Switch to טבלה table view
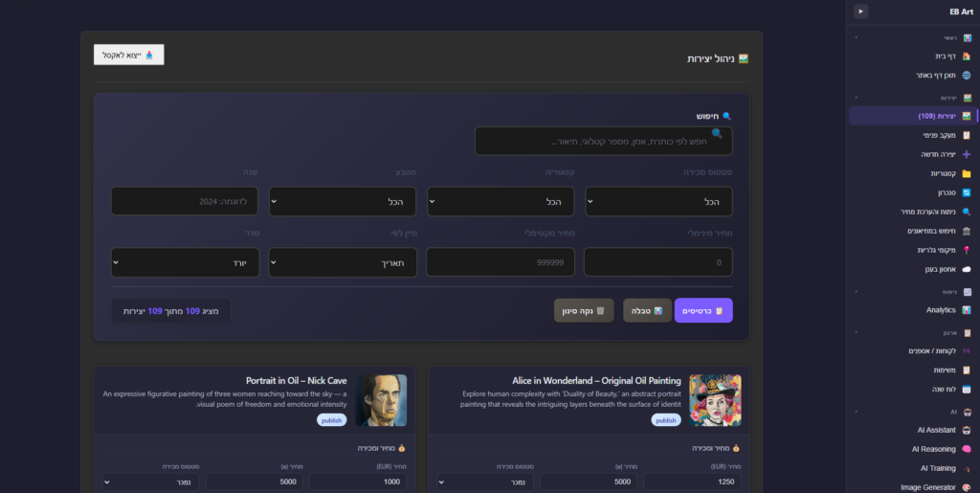 (x=647, y=310)
